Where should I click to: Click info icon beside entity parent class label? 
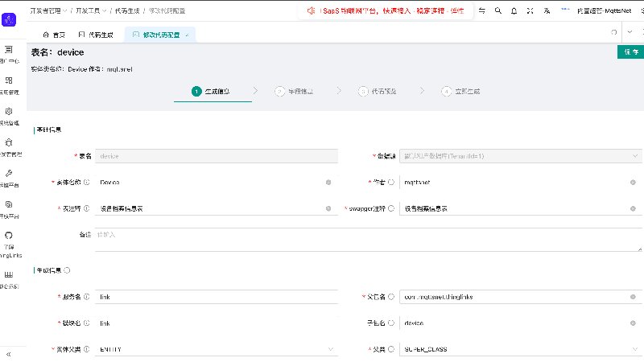tap(87, 349)
